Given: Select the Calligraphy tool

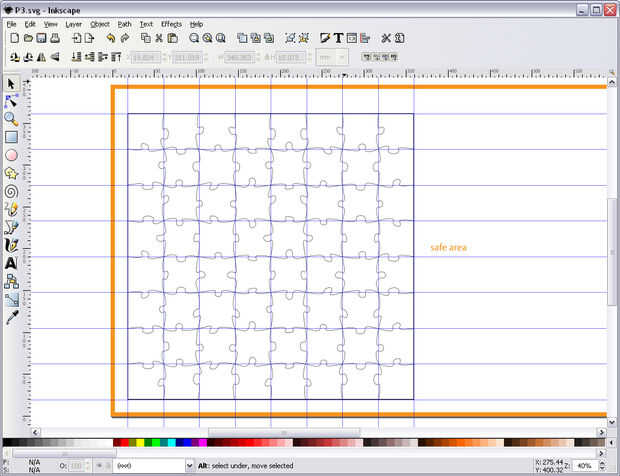Looking at the screenshot, I should pyautogui.click(x=11, y=246).
